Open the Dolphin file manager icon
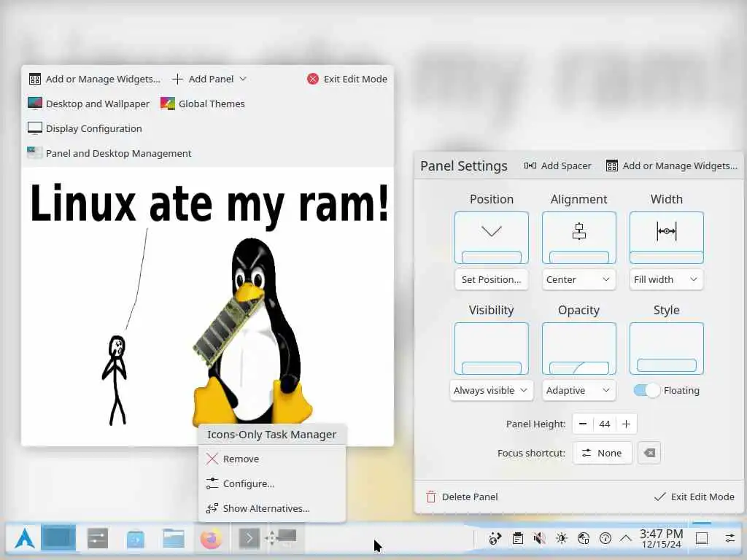Image resolution: width=747 pixels, height=560 pixels. [174, 539]
